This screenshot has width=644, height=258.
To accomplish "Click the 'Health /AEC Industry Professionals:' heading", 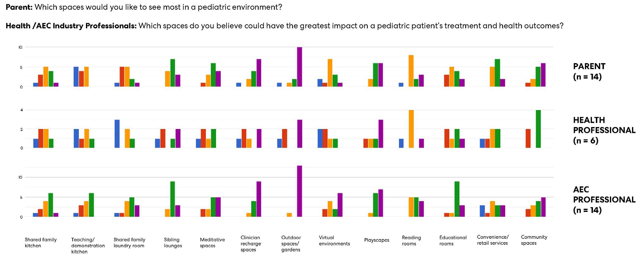I will coord(71,26).
